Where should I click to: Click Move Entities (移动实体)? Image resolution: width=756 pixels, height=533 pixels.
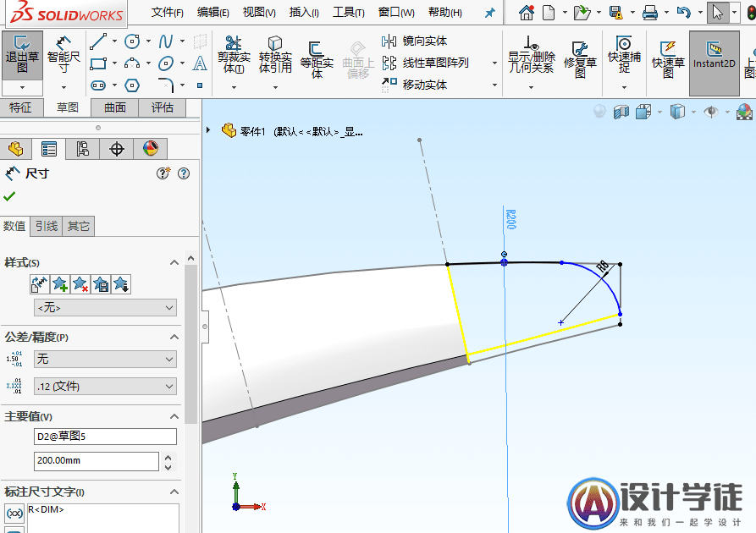[x=415, y=85]
